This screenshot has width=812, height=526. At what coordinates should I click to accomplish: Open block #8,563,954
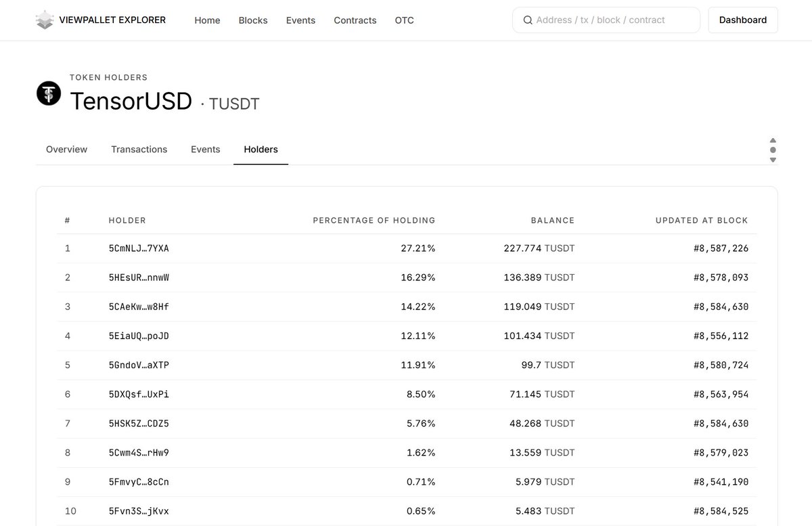click(721, 394)
